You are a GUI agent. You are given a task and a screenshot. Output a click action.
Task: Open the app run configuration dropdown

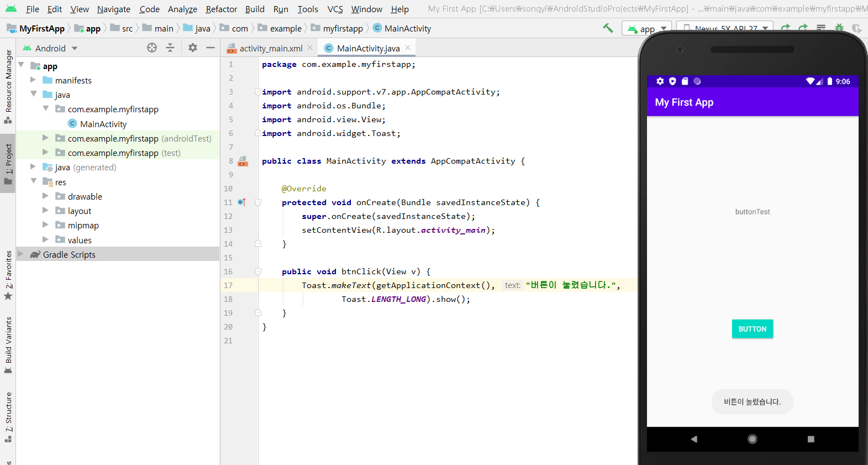[x=647, y=28]
